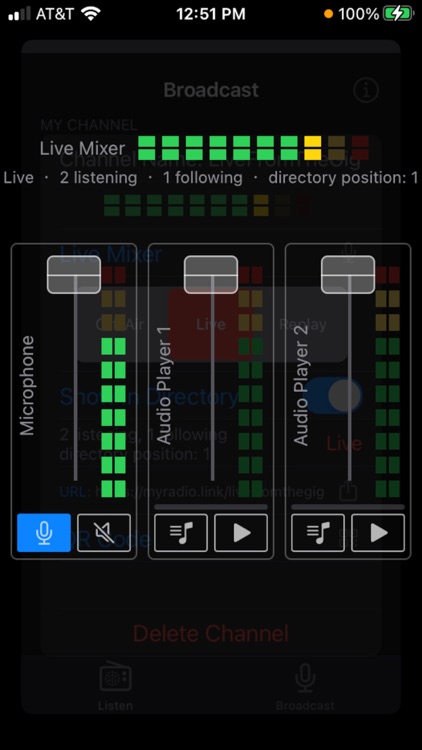Click the Live Mixer output level meter
The height and width of the screenshot is (750, 422).
pyautogui.click(x=254, y=148)
